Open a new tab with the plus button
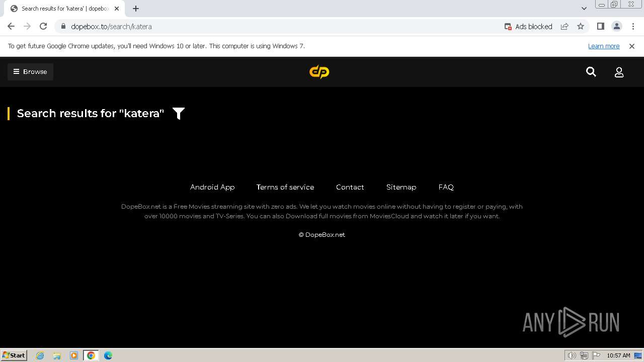Image resolution: width=644 pixels, height=362 pixels. [x=136, y=9]
